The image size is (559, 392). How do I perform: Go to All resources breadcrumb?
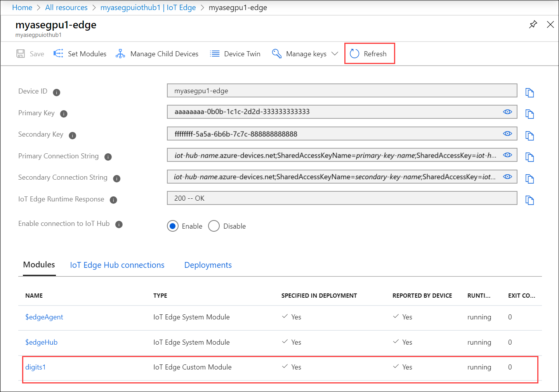point(66,7)
